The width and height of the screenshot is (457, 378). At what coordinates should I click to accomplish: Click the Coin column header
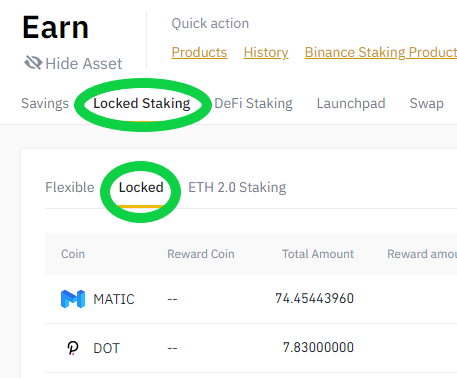tap(73, 254)
